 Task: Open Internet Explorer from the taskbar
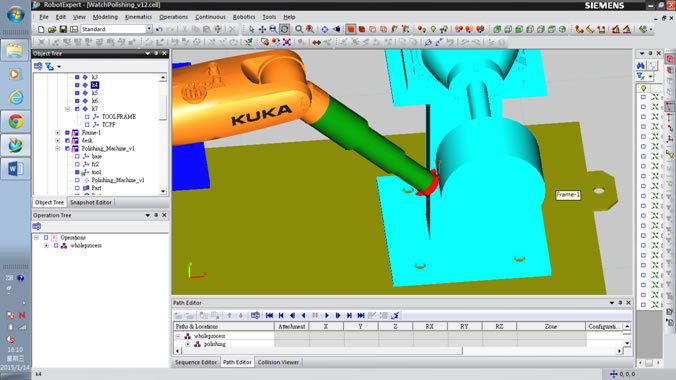pos(16,97)
